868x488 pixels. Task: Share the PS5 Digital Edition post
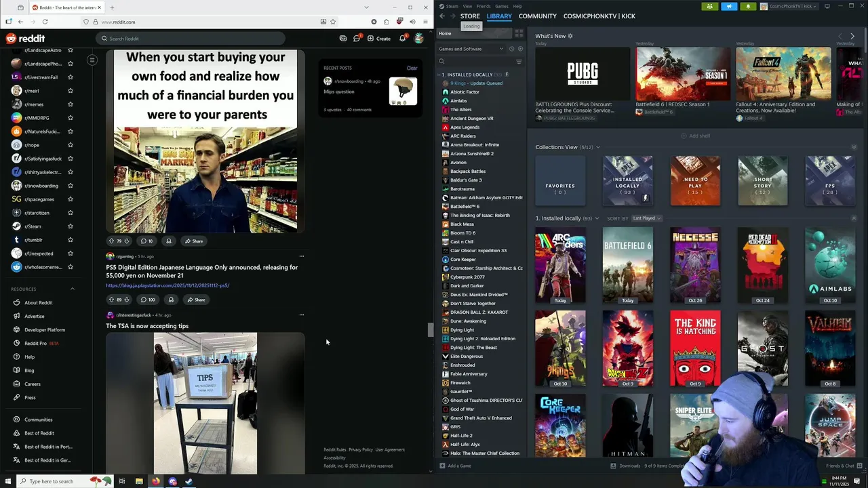(x=196, y=300)
